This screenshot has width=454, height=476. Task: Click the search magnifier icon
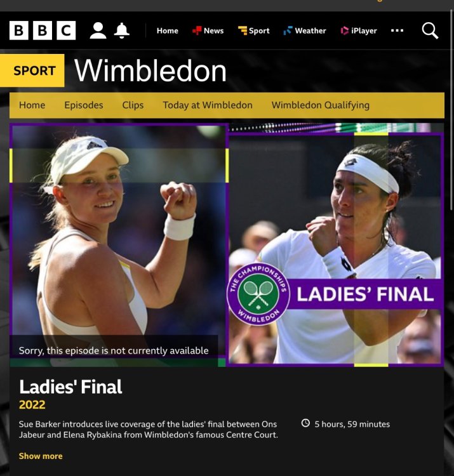click(x=430, y=30)
